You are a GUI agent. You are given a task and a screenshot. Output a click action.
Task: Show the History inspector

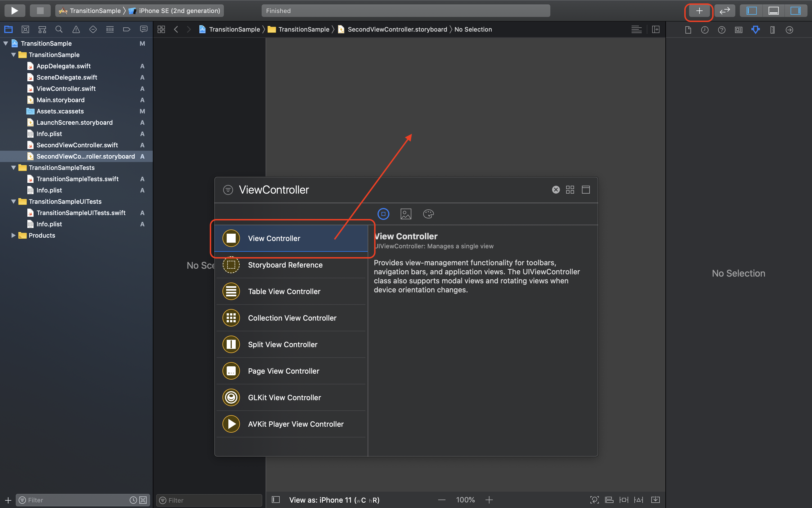(x=705, y=30)
